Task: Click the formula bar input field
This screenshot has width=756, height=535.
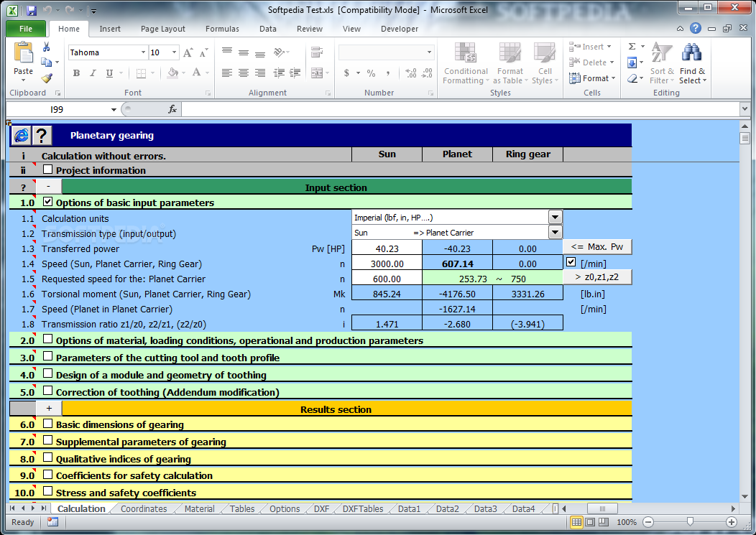Action: (x=461, y=109)
